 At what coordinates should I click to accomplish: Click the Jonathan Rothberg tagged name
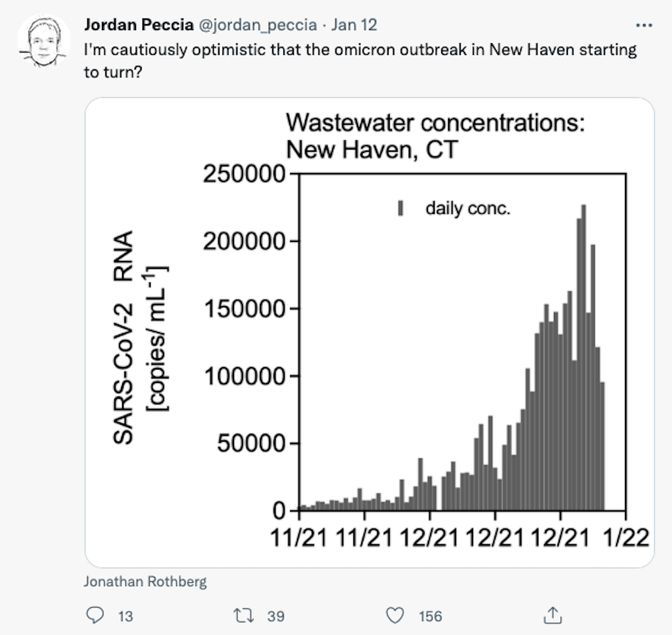145,581
